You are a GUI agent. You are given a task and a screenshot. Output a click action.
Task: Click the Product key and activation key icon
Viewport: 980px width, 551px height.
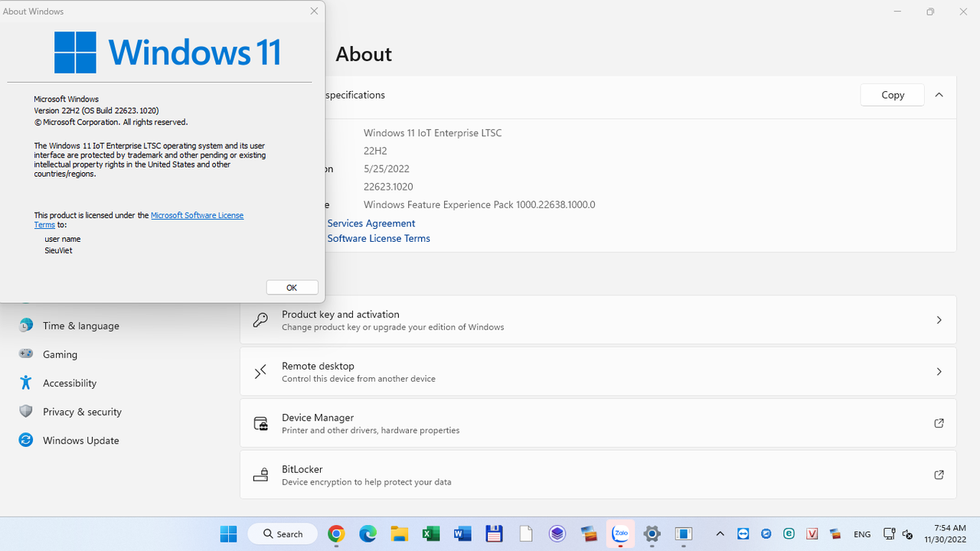pos(260,320)
